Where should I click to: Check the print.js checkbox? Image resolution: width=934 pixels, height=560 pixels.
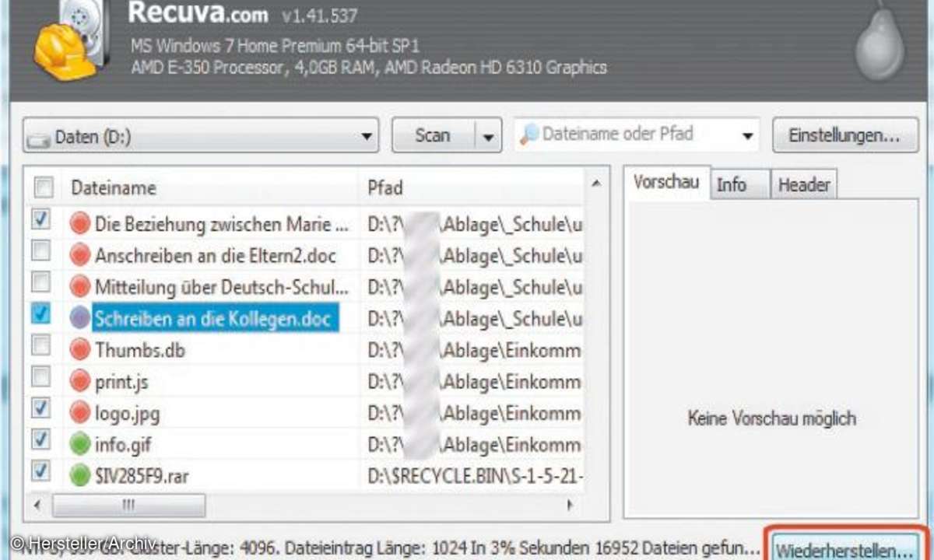(41, 376)
